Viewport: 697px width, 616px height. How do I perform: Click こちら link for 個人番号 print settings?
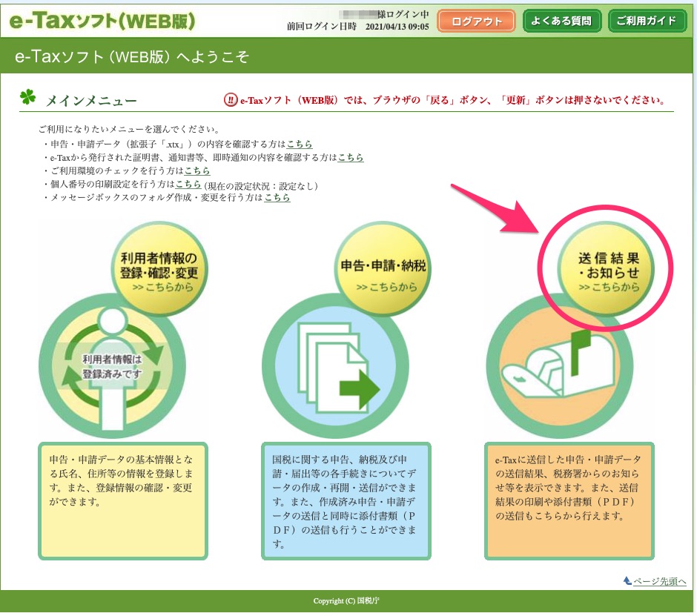(188, 184)
